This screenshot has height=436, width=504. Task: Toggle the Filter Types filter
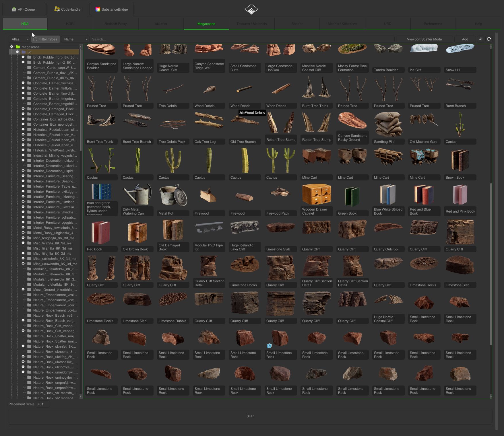(x=45, y=39)
